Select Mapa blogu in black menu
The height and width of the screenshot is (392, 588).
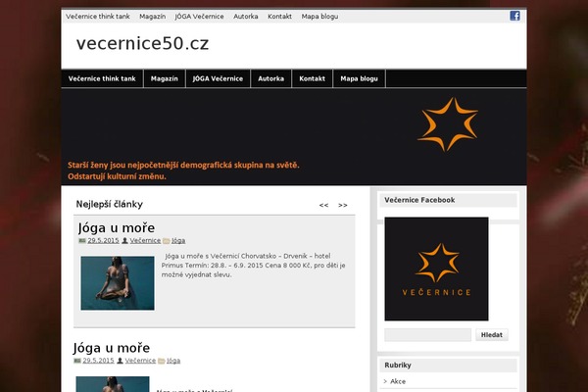click(x=360, y=78)
